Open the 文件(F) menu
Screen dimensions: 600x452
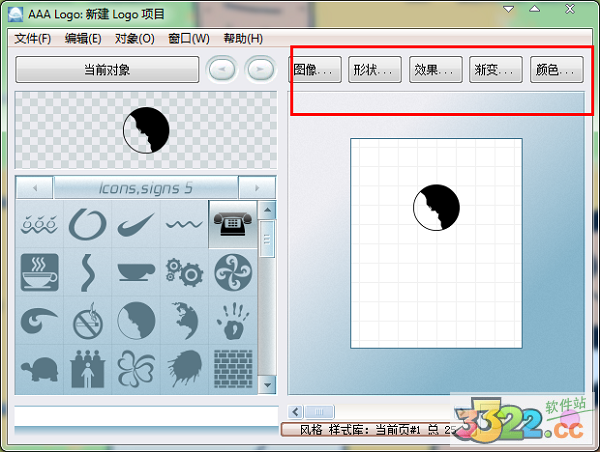pyautogui.click(x=33, y=38)
